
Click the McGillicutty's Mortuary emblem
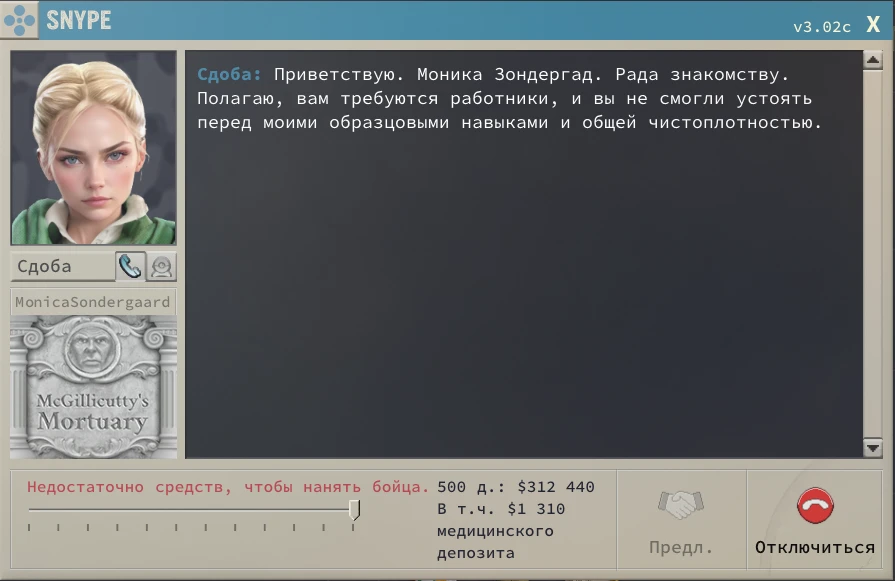point(94,388)
